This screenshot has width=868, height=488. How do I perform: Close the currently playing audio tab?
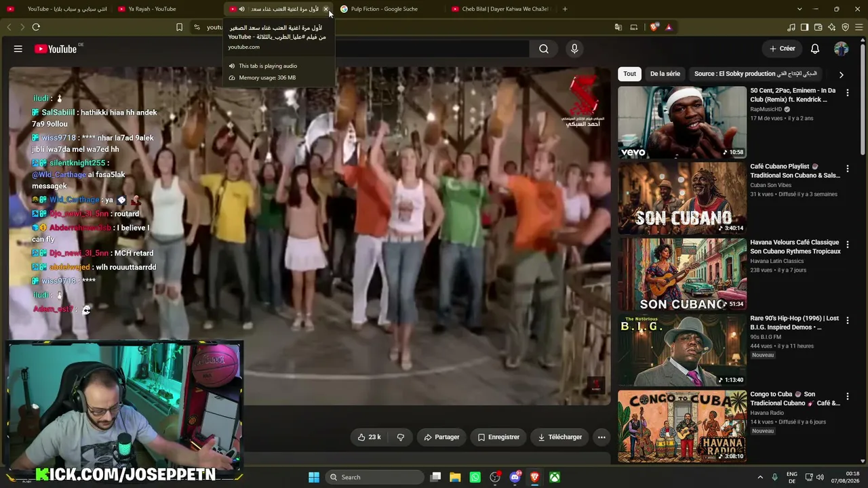[x=325, y=9]
